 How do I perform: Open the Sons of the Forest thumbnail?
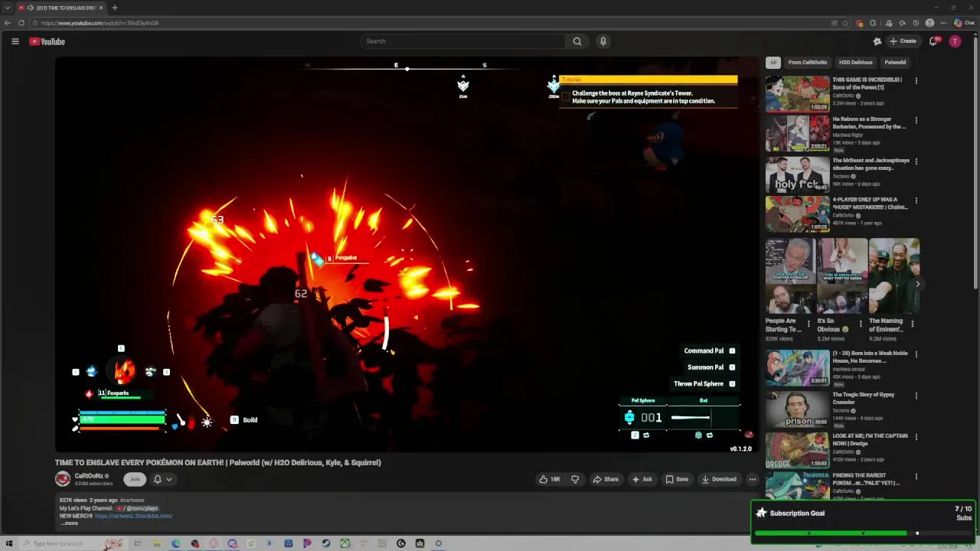797,93
